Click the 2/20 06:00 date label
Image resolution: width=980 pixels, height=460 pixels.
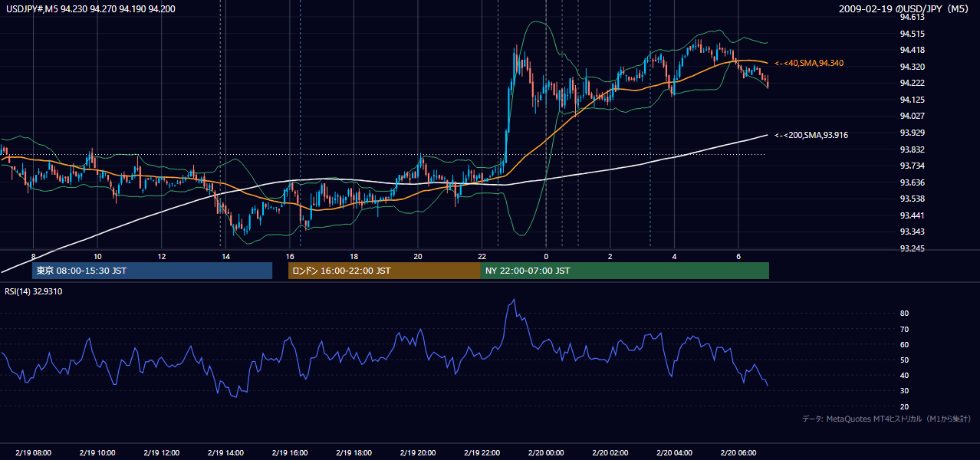pyautogui.click(x=738, y=452)
